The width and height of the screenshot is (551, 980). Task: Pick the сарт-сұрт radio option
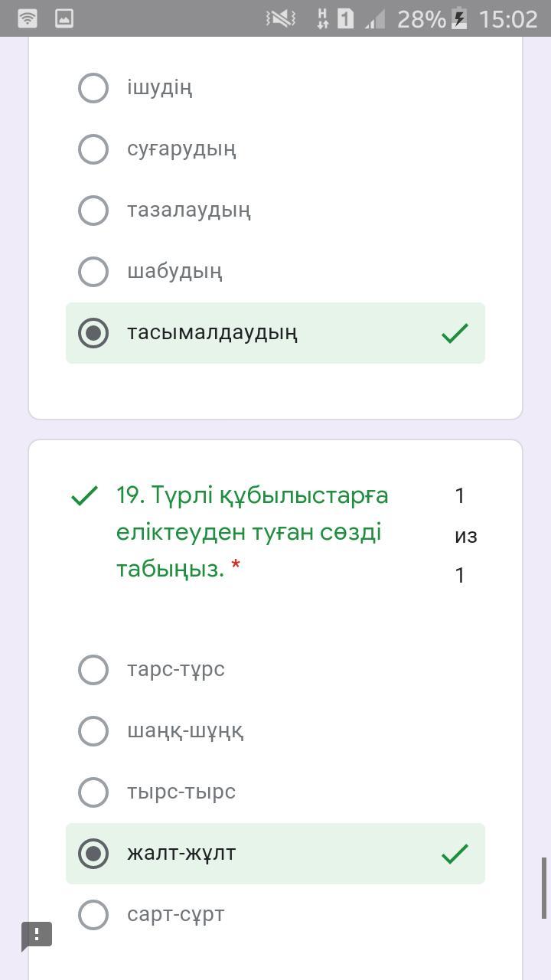point(93,915)
